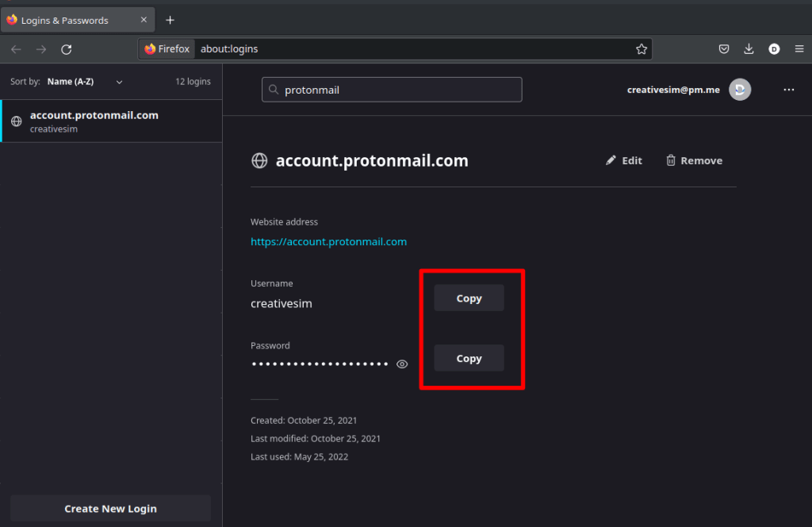Open the Downloads panel icon
This screenshot has width=812, height=527.
pyautogui.click(x=749, y=48)
